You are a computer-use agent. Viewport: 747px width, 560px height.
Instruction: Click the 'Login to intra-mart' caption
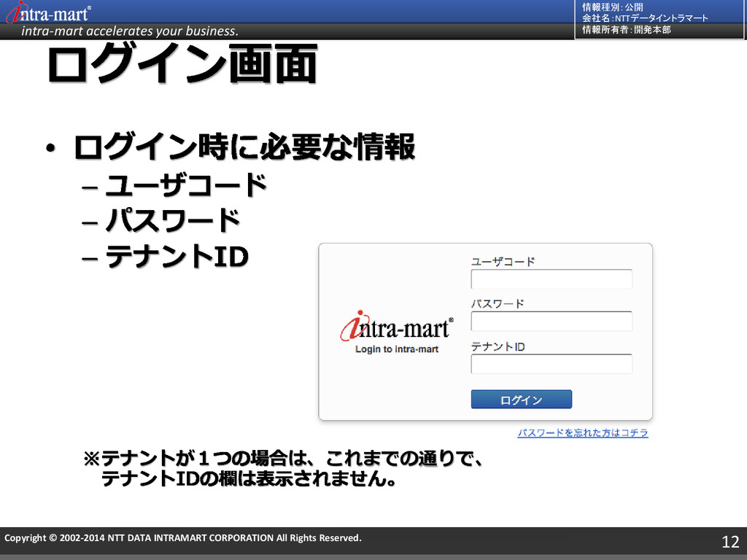(396, 349)
